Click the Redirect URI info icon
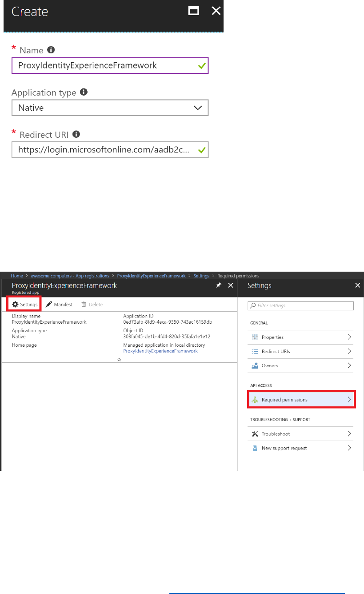The height and width of the screenshot is (594, 364). 76,134
